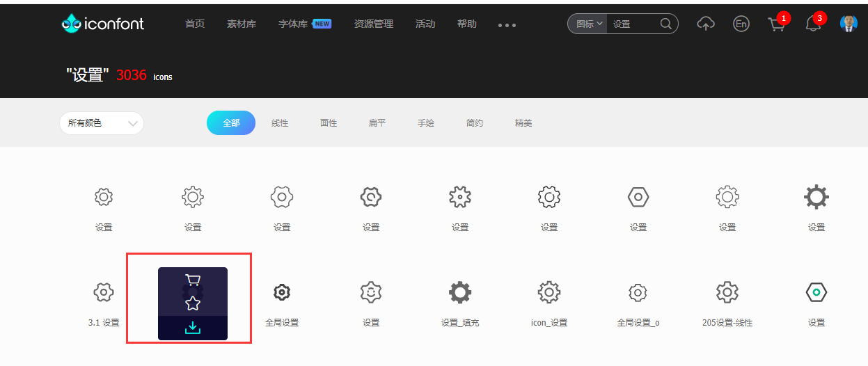868x366 pixels.
Task: Open the user avatar profile
Action: click(x=849, y=24)
